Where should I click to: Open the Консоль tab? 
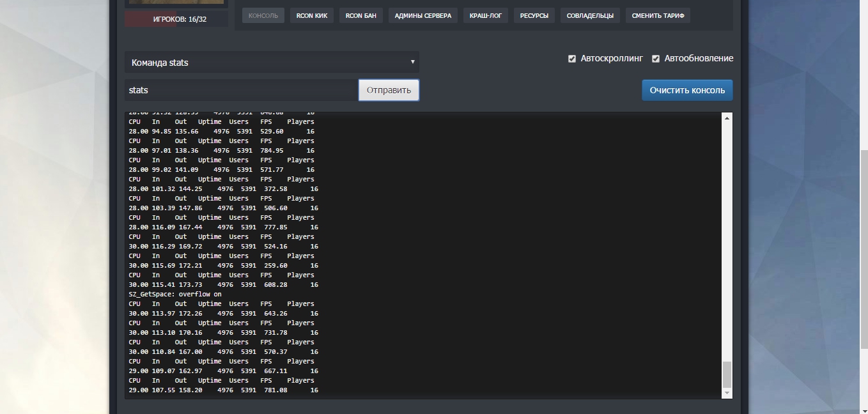[x=263, y=15]
